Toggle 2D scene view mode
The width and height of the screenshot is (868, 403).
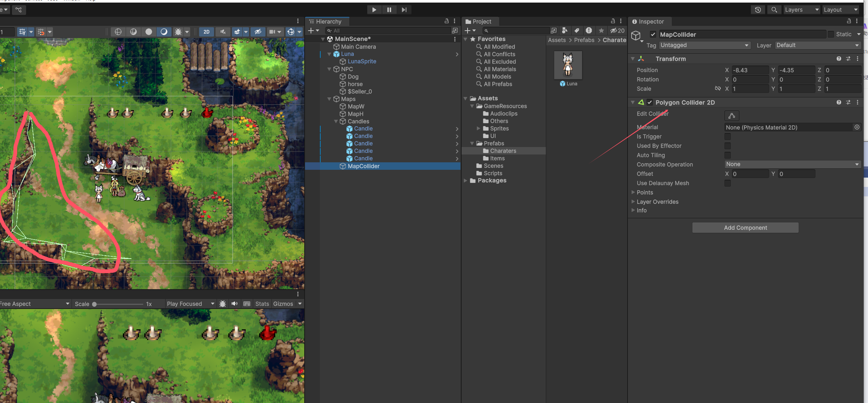click(206, 32)
